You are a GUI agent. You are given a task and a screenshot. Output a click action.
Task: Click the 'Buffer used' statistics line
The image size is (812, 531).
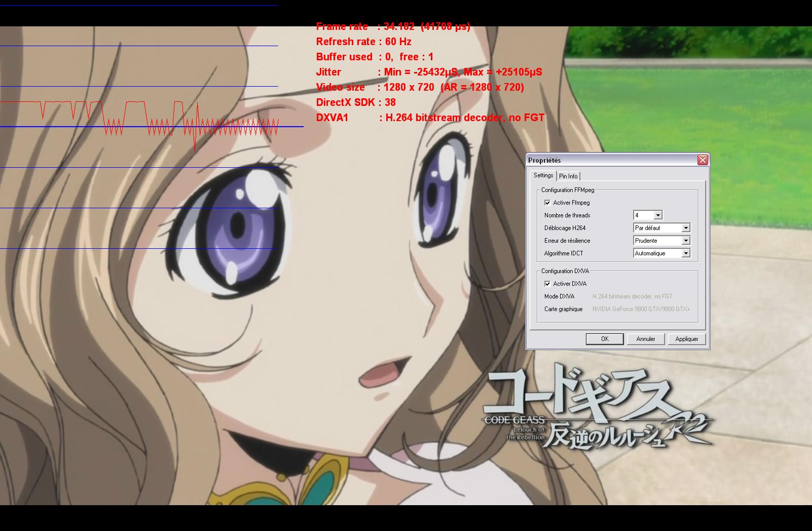375,57
